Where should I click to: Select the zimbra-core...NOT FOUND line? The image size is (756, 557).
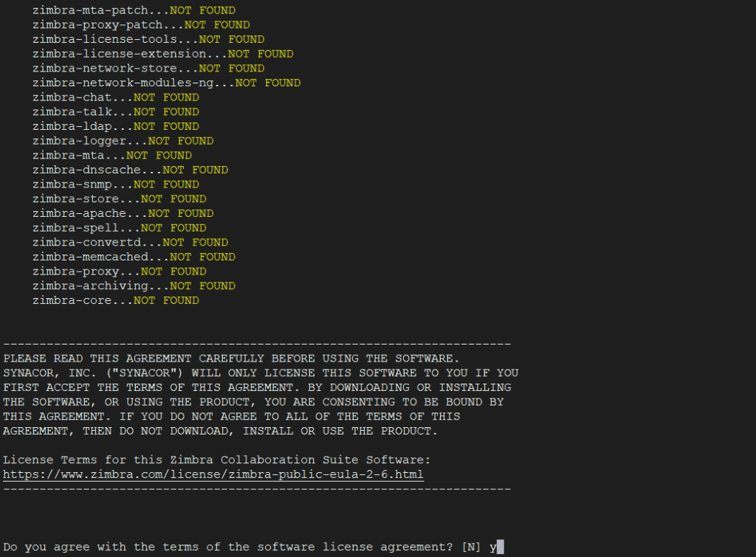pyautogui.click(x=116, y=301)
